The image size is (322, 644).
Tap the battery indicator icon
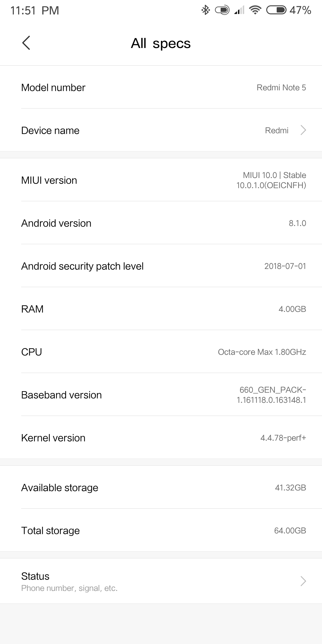[x=276, y=10]
